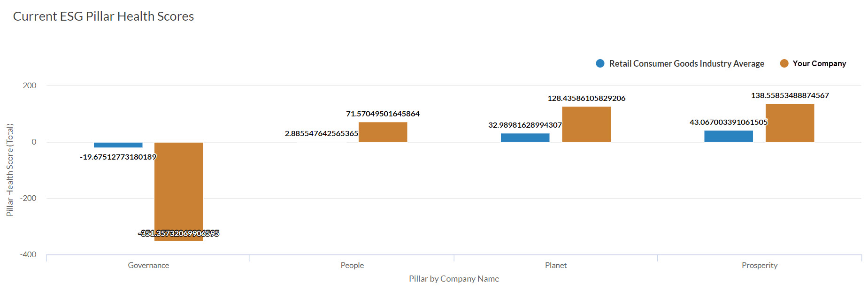
Task: Click the 0 y-axis tick label
Action: point(34,142)
